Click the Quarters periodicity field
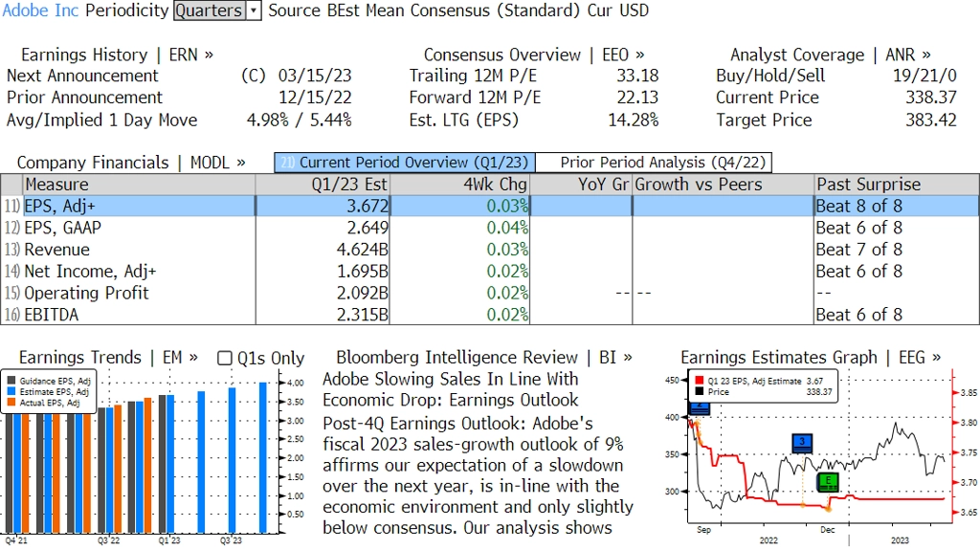980x549 pixels. tap(210, 11)
